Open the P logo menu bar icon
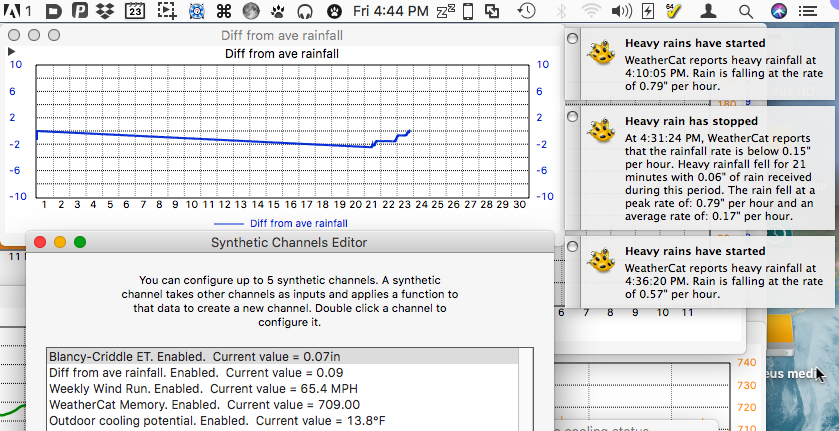This screenshot has width=839, height=431. [x=80, y=10]
